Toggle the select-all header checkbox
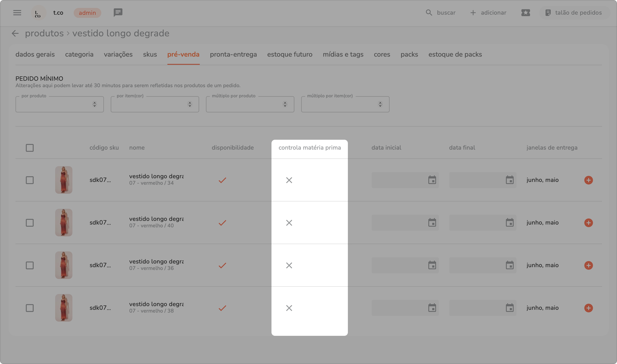The width and height of the screenshot is (617, 364). (30, 148)
